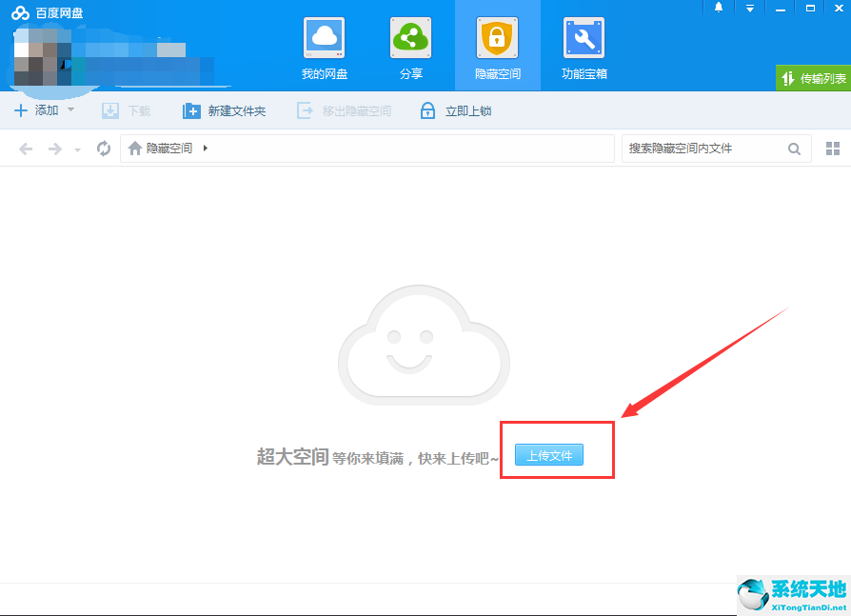Click the Baidu Netdisk logo
This screenshot has width=851, height=616.
(21, 11)
